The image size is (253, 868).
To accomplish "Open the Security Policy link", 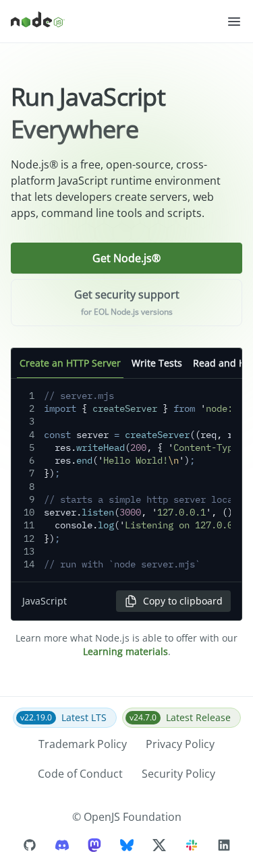I will click(x=178, y=774).
